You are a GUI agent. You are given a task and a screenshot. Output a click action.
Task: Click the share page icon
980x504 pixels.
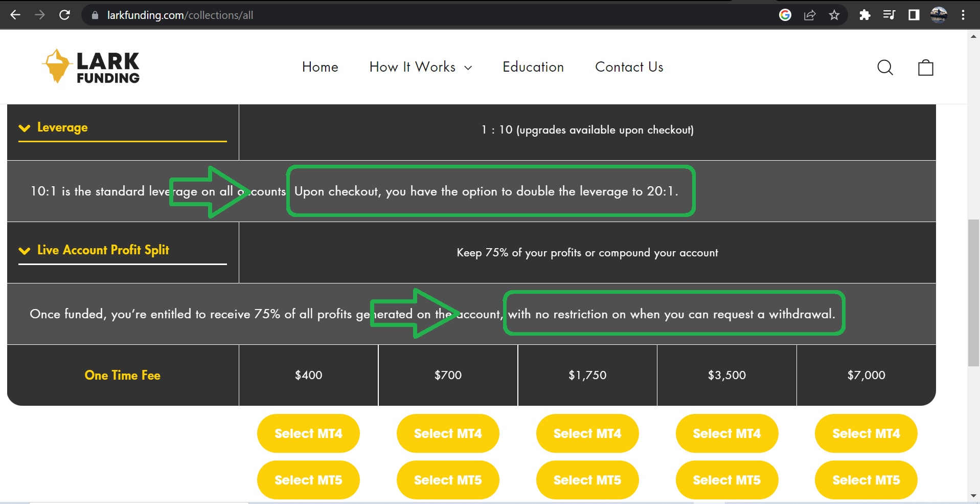[810, 15]
